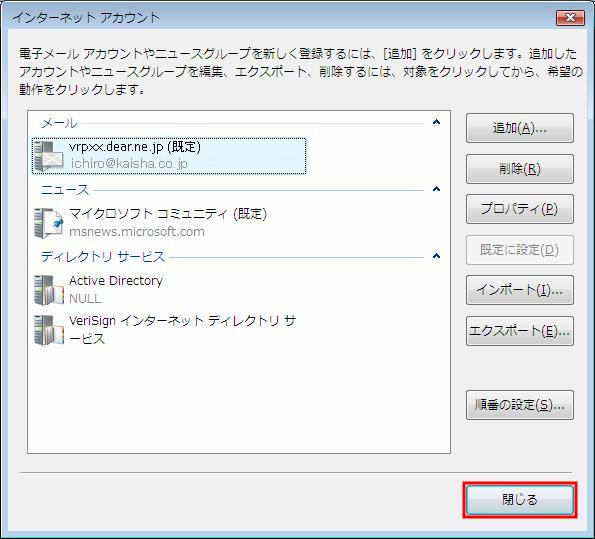This screenshot has width=595, height=539.
Task: Select the Active Directory entry
Action: (x=169, y=290)
